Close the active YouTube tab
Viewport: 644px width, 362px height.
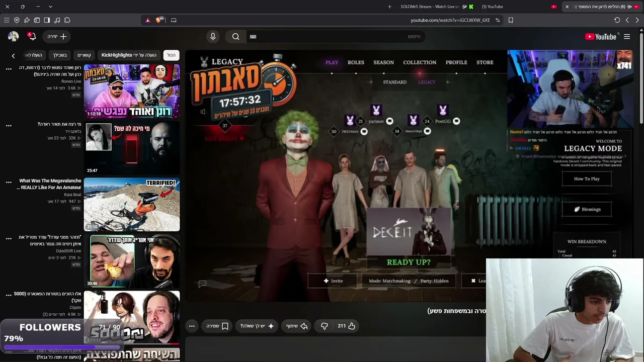point(567,7)
